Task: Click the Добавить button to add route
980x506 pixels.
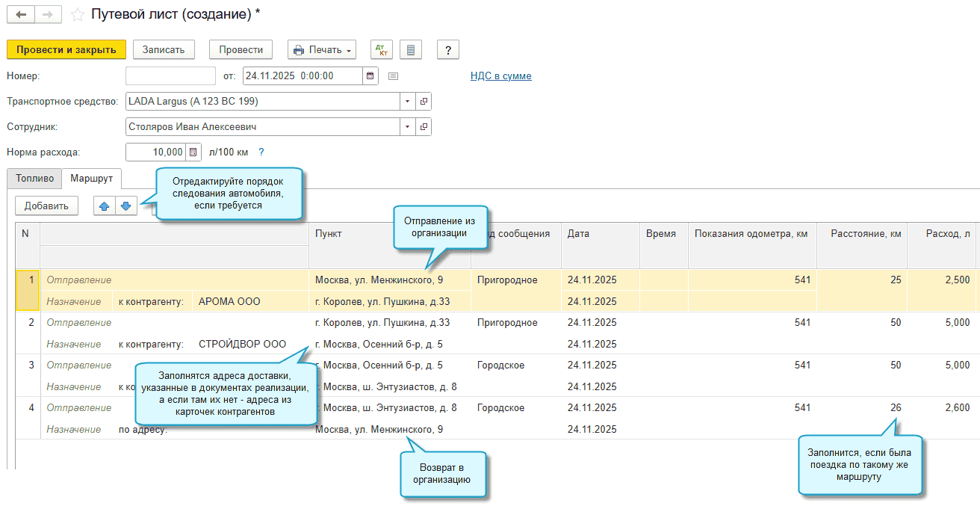Action: [x=46, y=206]
